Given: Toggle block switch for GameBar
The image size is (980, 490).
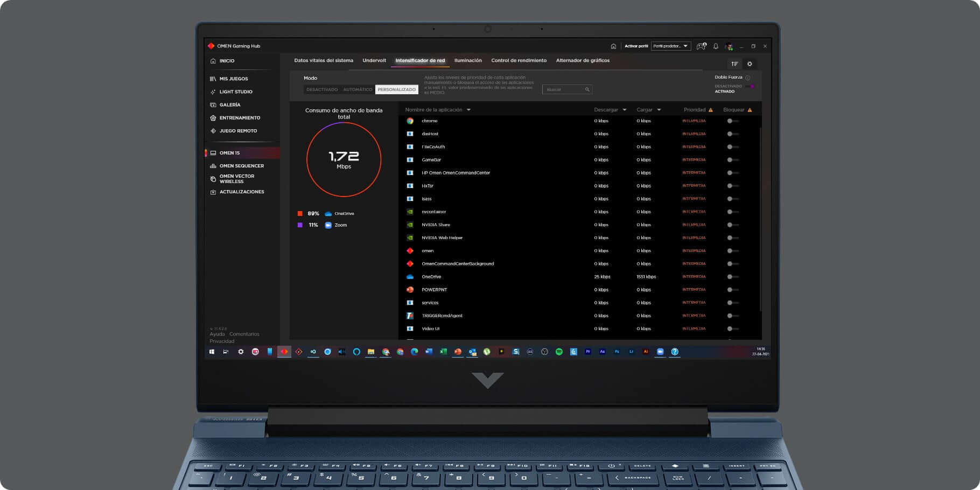Looking at the screenshot, I should (732, 160).
